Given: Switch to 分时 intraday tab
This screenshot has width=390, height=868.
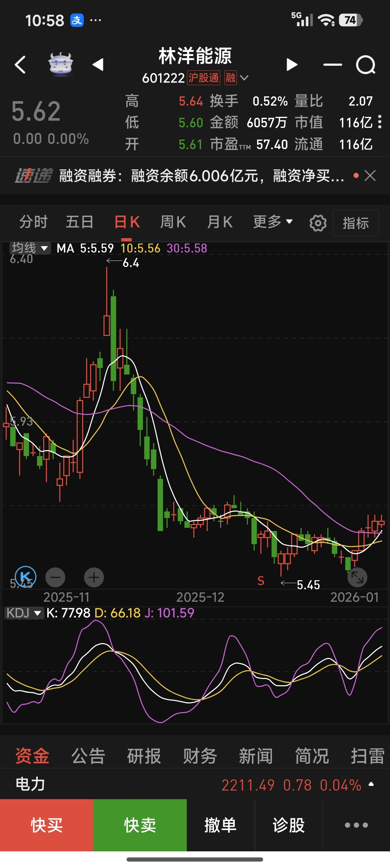Looking at the screenshot, I should point(34,222).
